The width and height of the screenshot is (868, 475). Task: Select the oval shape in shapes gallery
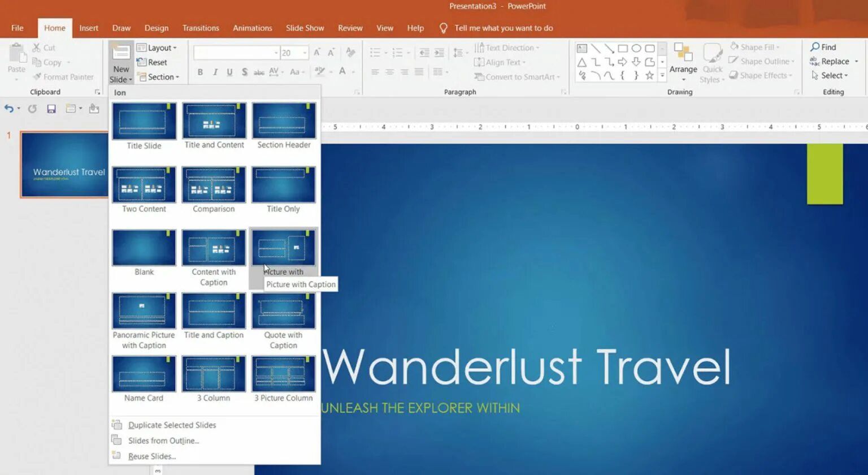(x=636, y=49)
